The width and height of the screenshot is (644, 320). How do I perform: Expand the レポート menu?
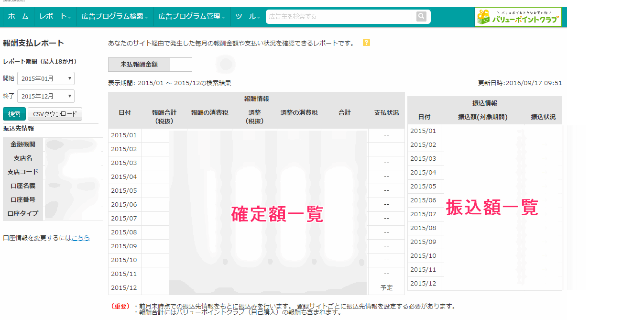tap(55, 17)
